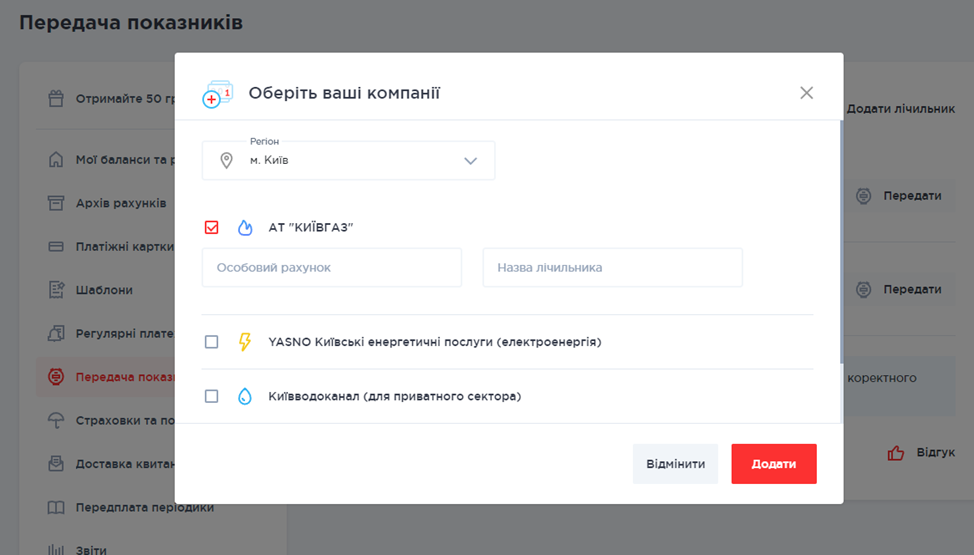Viewport: 974px width, 555px height.
Task: Click the house icon in sidebar
Action: click(x=56, y=160)
